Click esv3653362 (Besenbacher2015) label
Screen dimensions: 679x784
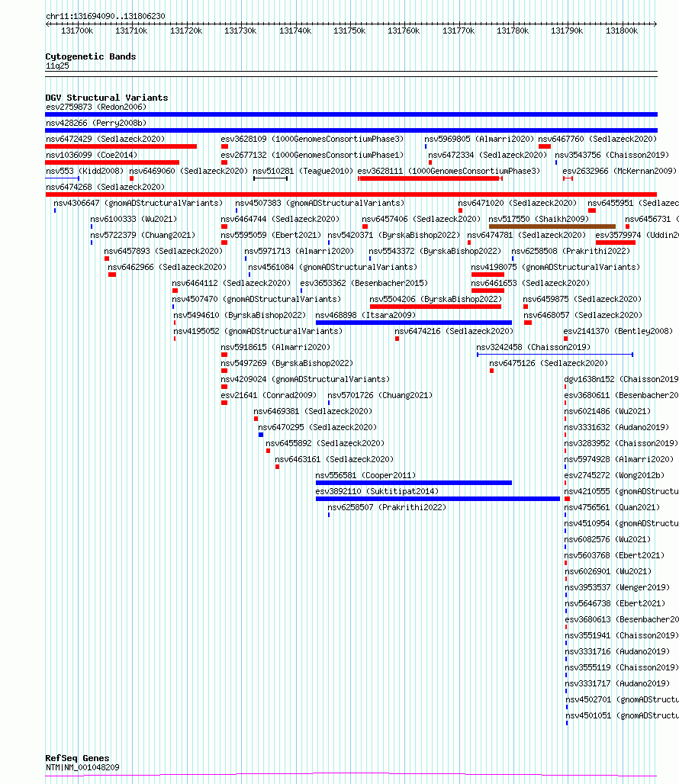point(364,283)
